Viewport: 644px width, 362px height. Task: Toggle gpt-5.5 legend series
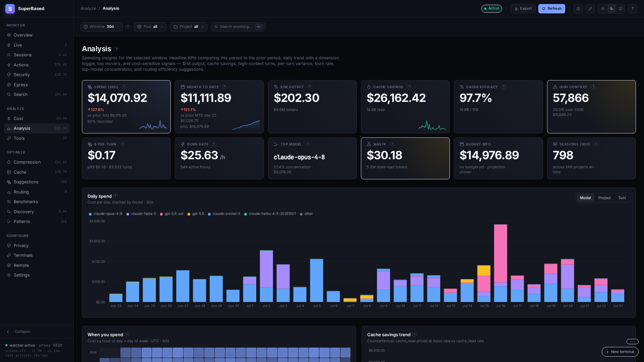coord(196,214)
